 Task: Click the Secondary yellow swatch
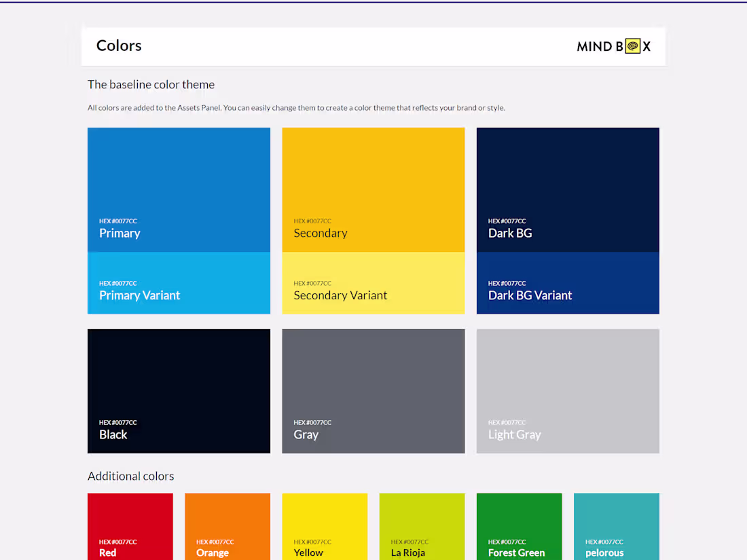pos(373,183)
